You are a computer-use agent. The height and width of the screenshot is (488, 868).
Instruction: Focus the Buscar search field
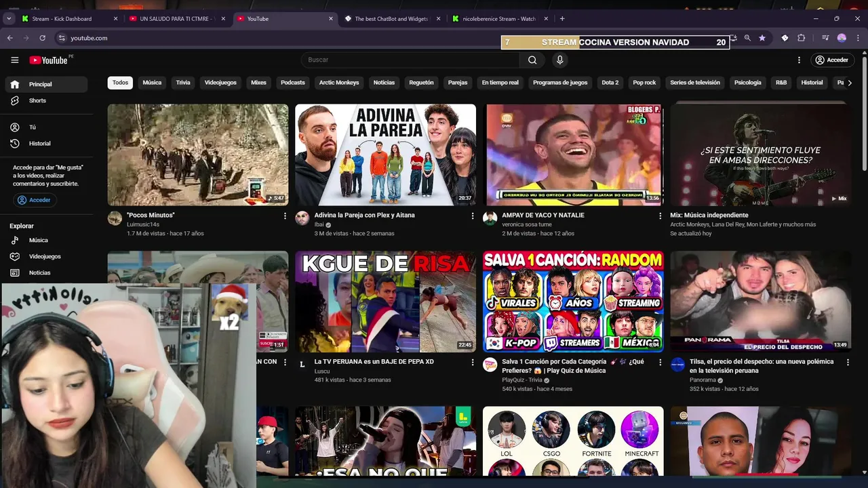410,60
